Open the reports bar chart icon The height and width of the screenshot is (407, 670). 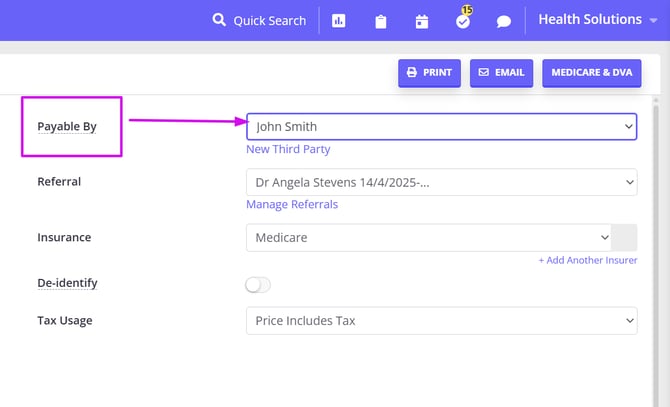pyautogui.click(x=339, y=21)
